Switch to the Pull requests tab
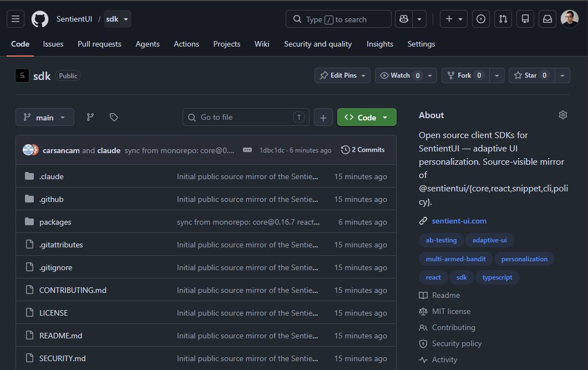 point(99,44)
